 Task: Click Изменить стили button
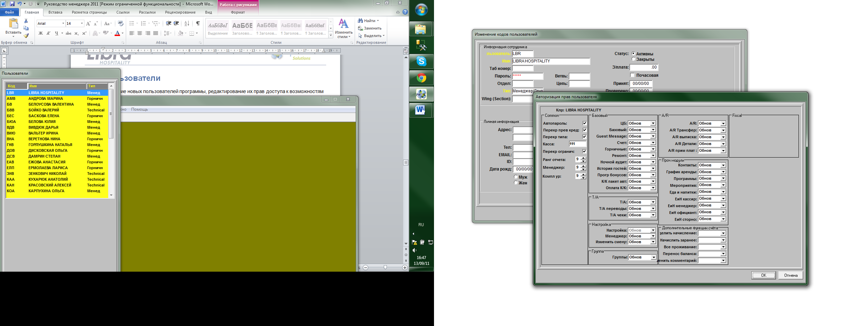pos(343,29)
